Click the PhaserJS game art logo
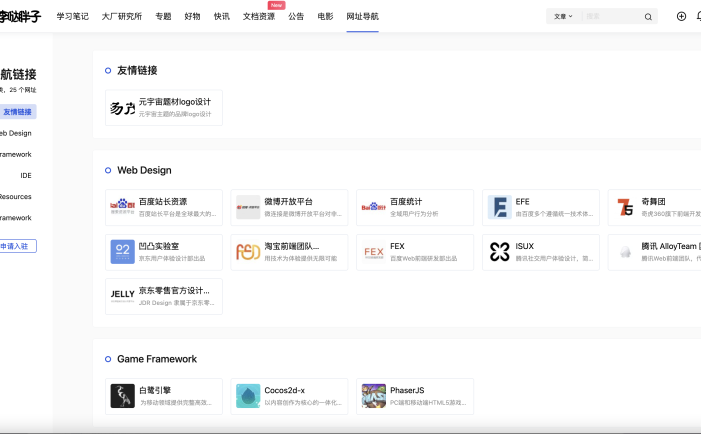Screen dimensions: 701x434 click(x=374, y=396)
